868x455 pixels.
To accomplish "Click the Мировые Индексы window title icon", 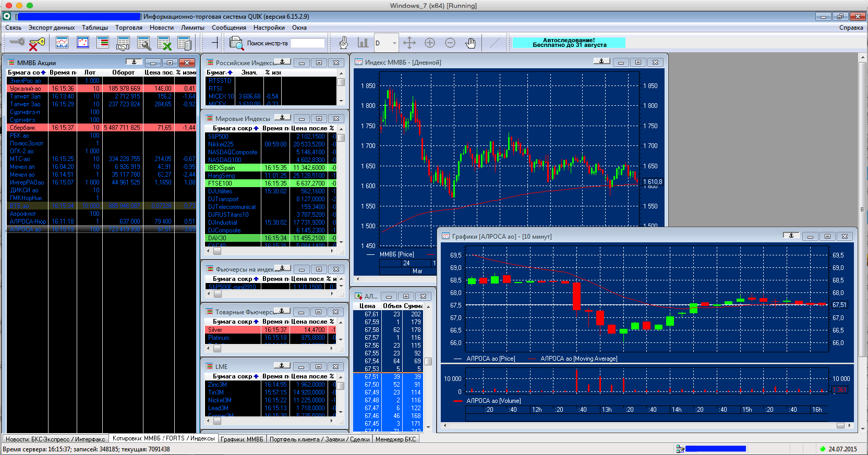I will tap(209, 118).
